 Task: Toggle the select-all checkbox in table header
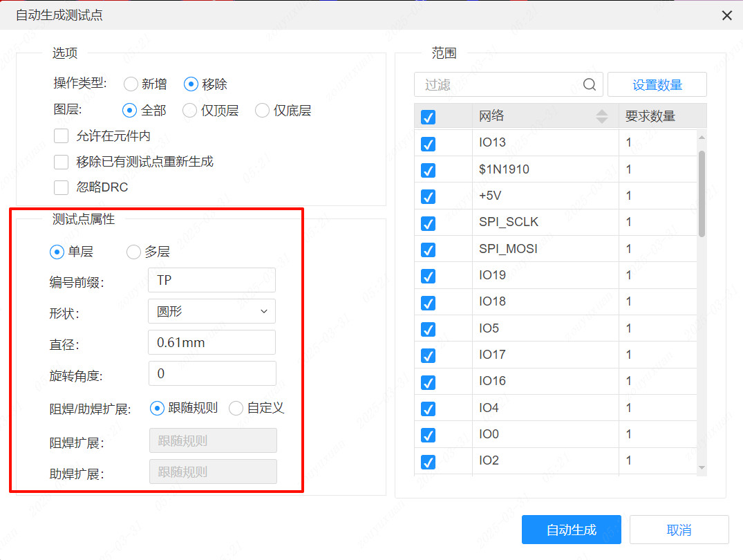click(428, 116)
